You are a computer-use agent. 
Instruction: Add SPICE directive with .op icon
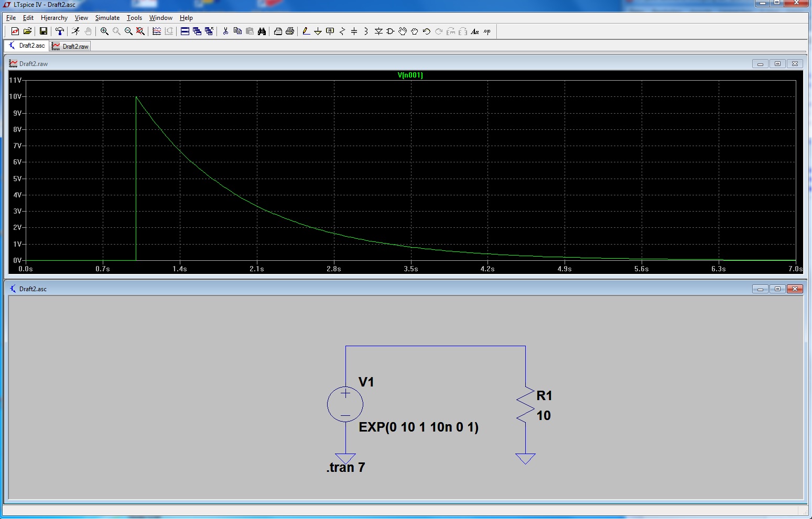click(487, 31)
